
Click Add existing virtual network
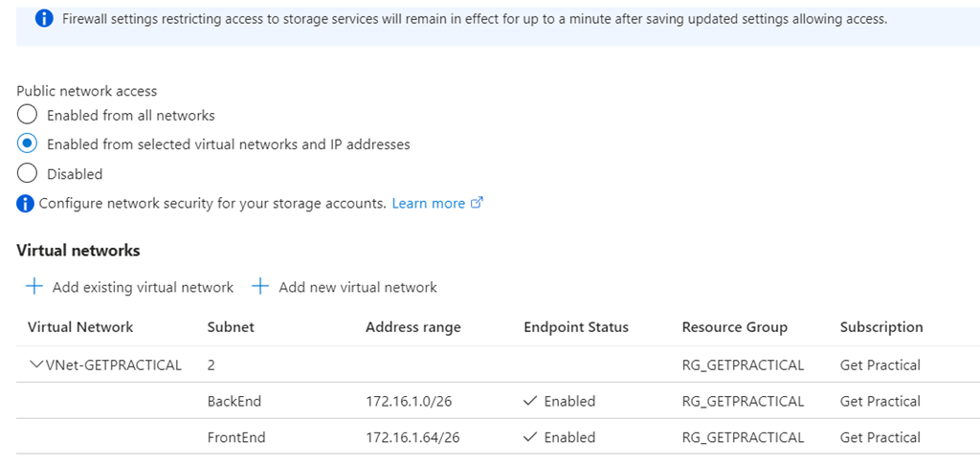pos(143,287)
